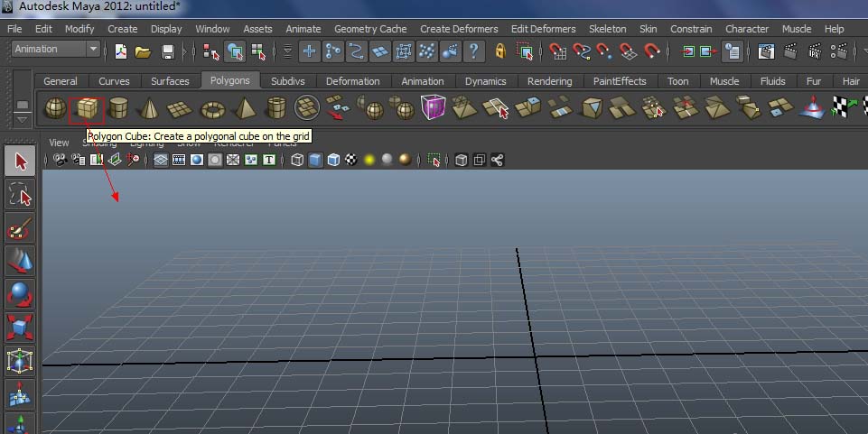The width and height of the screenshot is (868, 434).
Task: Toggle Make Live plain magnet icon
Action: tap(651, 51)
